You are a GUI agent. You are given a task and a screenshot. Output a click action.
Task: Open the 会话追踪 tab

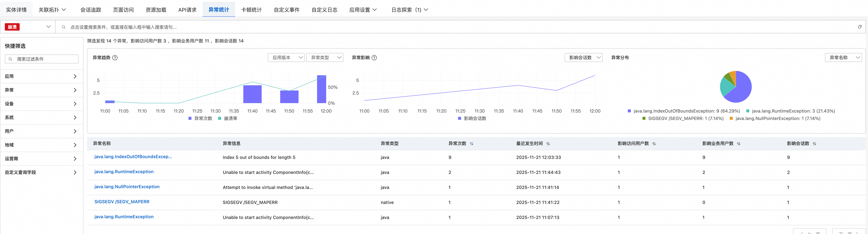coord(91,10)
